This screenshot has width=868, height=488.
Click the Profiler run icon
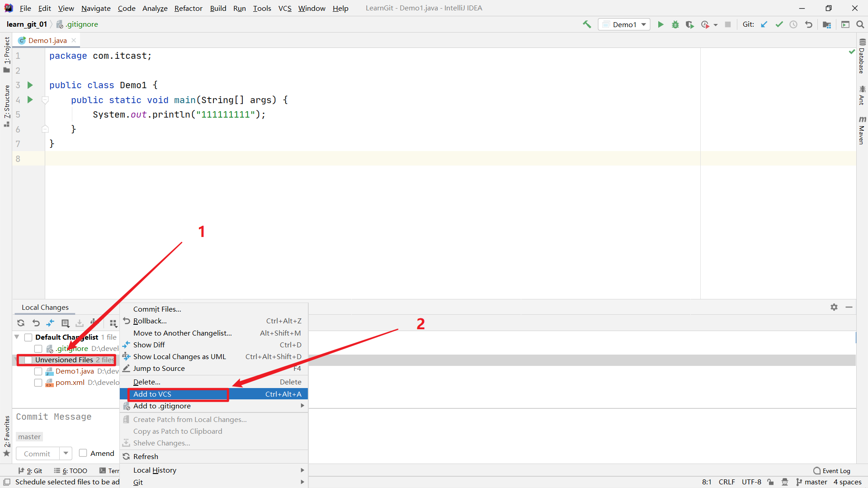point(705,24)
